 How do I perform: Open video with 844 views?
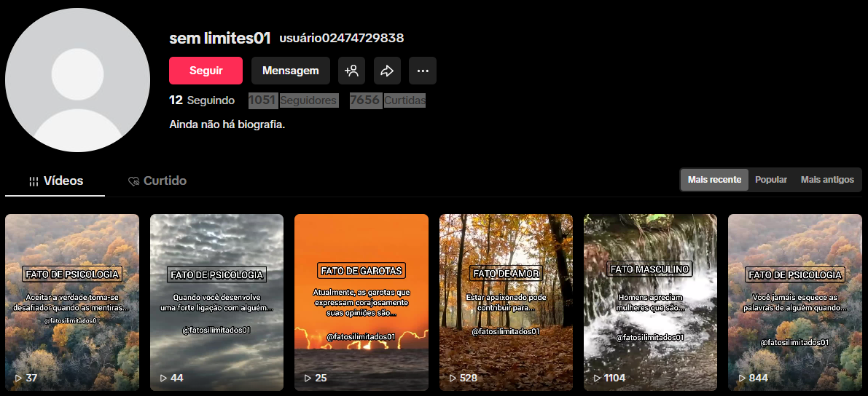795,303
